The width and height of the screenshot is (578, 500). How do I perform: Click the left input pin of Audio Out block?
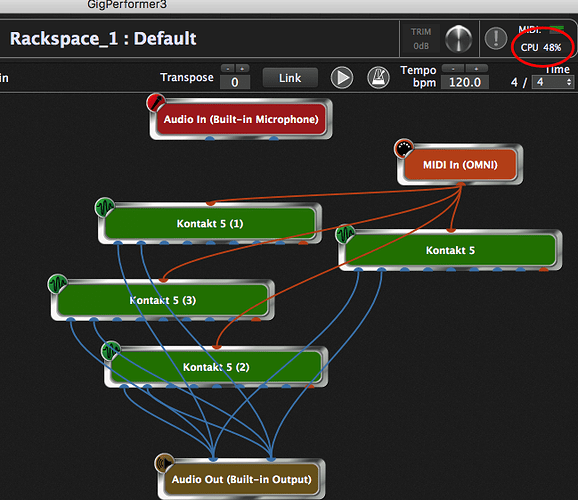coord(213,459)
